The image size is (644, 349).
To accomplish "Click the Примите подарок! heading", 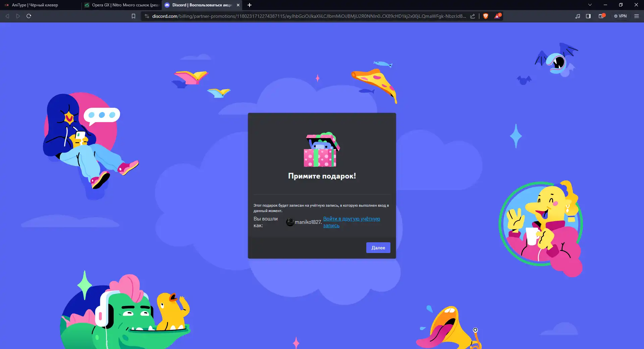I will click(322, 176).
